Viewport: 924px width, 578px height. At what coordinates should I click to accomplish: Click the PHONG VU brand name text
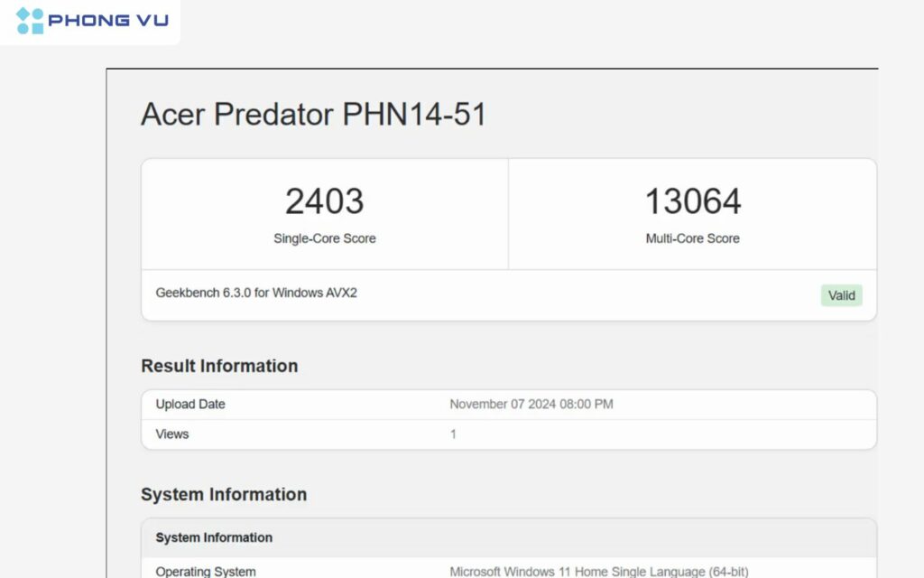pos(108,21)
